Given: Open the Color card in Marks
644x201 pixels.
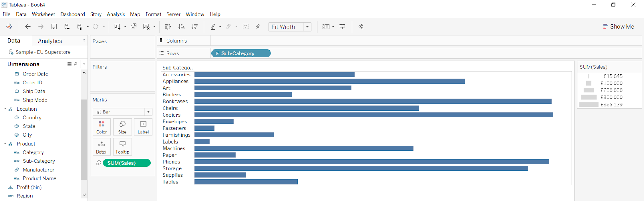Looking at the screenshot, I should pyautogui.click(x=101, y=127).
